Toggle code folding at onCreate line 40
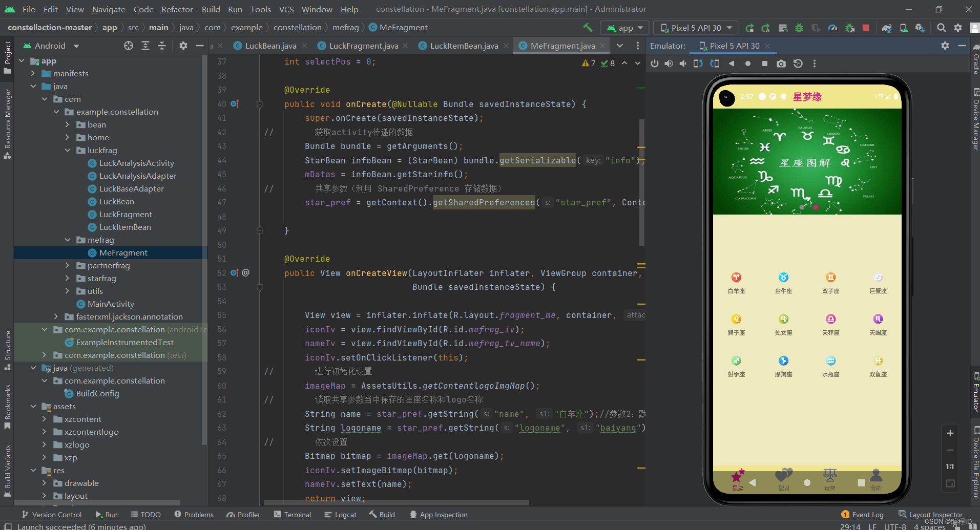980x530 pixels. (x=260, y=104)
